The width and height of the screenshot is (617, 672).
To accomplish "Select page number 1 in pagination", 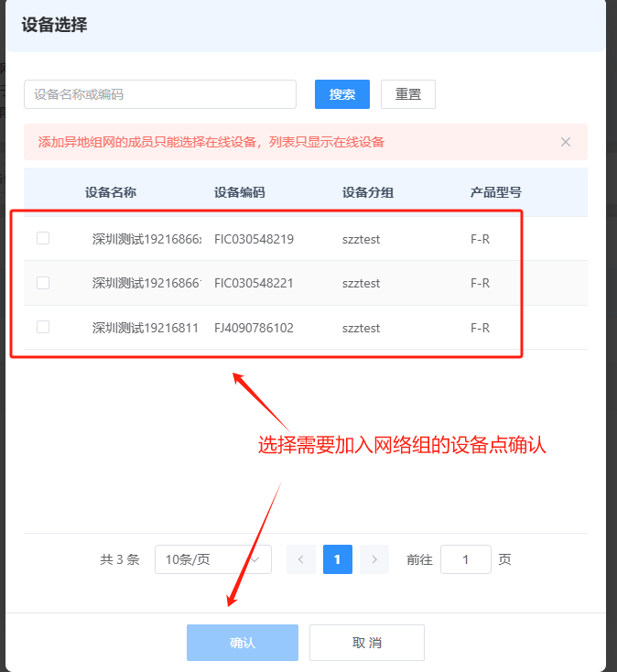I will [x=338, y=559].
